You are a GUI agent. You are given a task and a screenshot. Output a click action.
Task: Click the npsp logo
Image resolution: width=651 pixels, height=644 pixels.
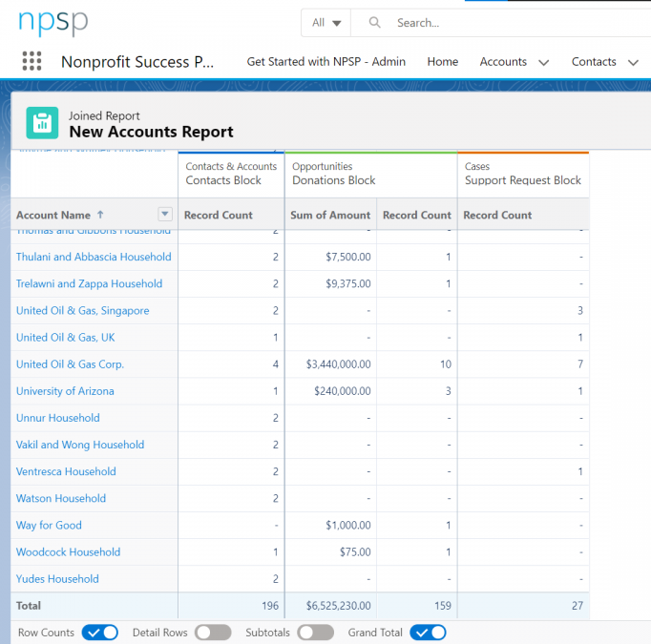coord(53,23)
